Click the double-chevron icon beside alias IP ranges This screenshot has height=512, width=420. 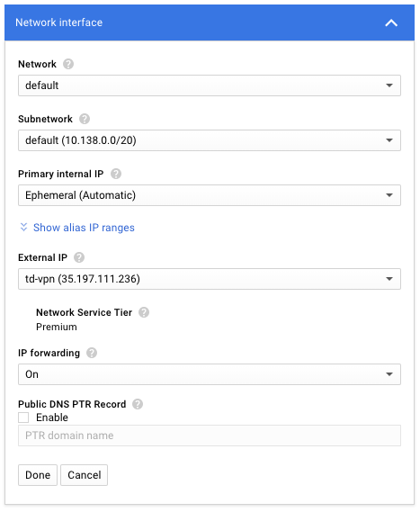click(23, 228)
